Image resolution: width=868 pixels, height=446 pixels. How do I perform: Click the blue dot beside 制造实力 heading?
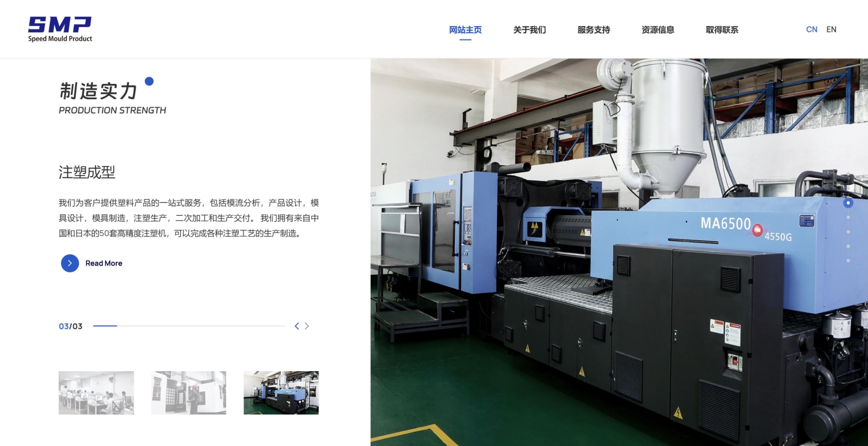click(149, 81)
